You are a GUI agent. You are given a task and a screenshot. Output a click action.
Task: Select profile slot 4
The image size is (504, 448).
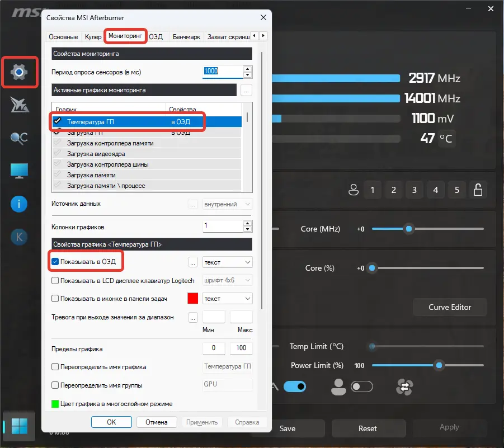436,190
